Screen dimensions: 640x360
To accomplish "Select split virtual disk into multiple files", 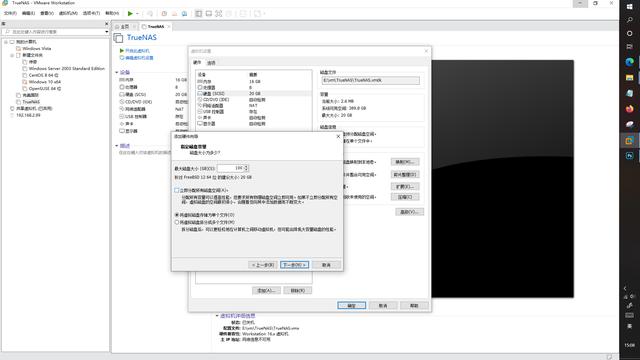I will tap(177, 222).
